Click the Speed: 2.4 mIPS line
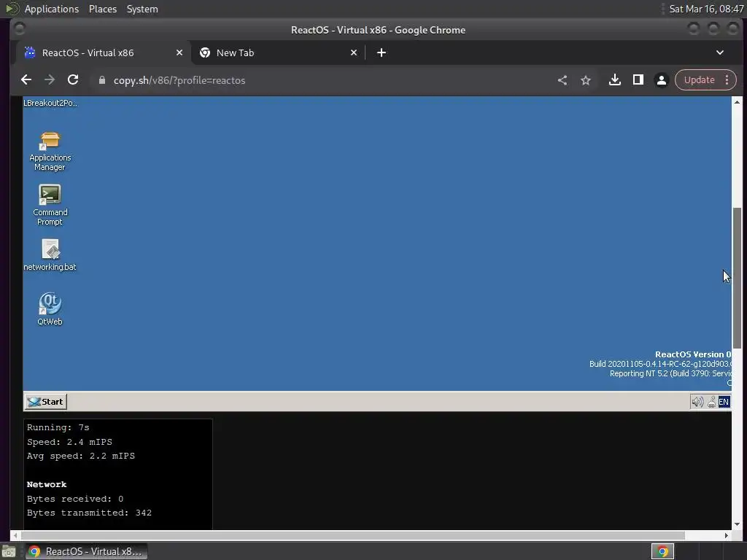The height and width of the screenshot is (560, 747). point(69,442)
